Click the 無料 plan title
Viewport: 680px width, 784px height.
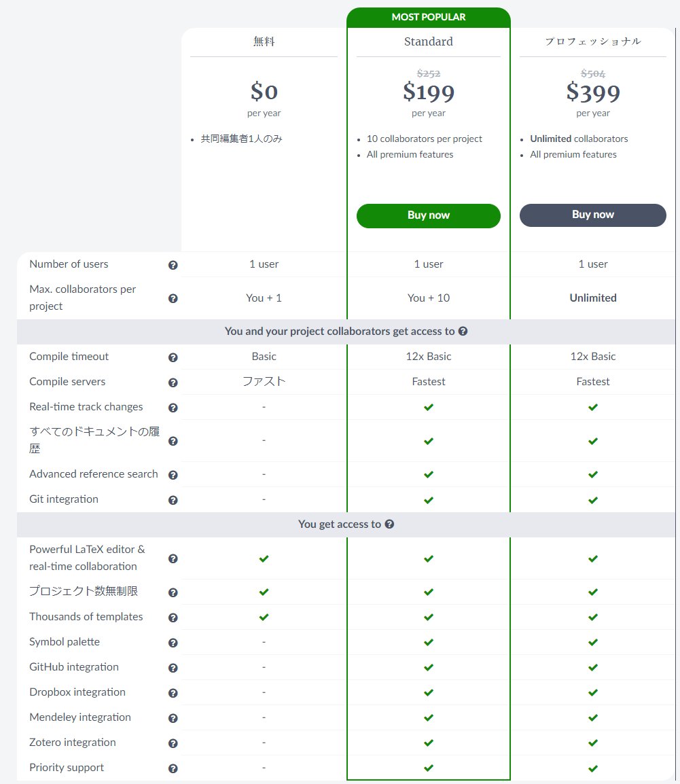point(264,41)
